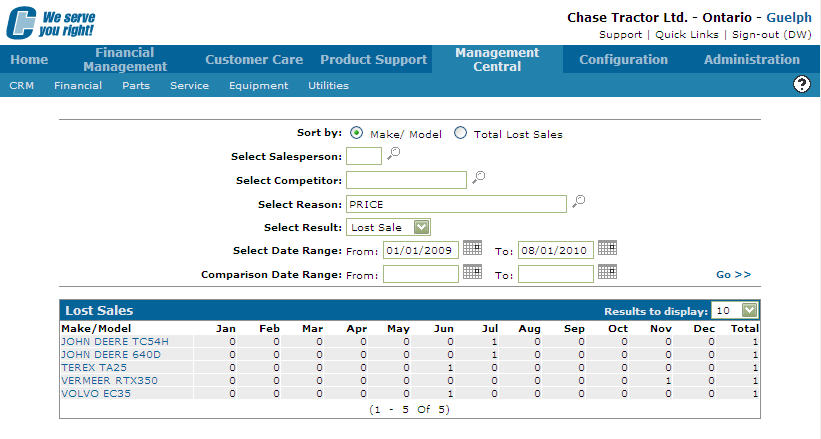This screenshot has height=439, width=821.
Task: Click the Make/Model column header
Action: click(96, 328)
